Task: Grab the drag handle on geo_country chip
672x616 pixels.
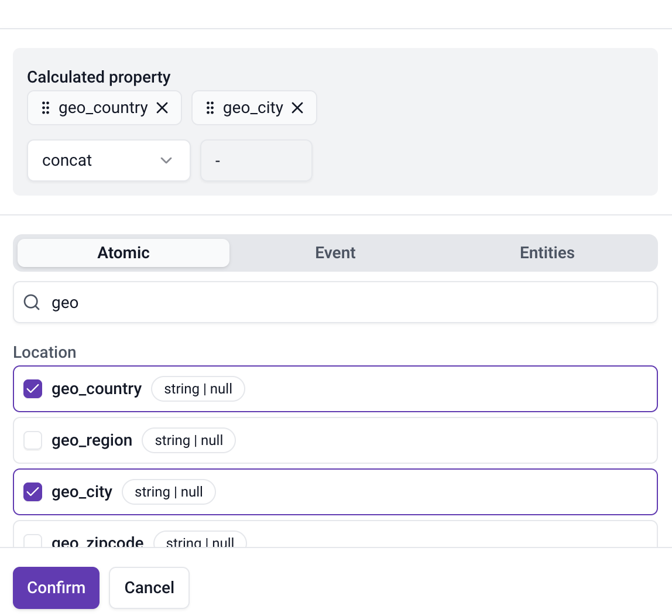Action: 46,108
